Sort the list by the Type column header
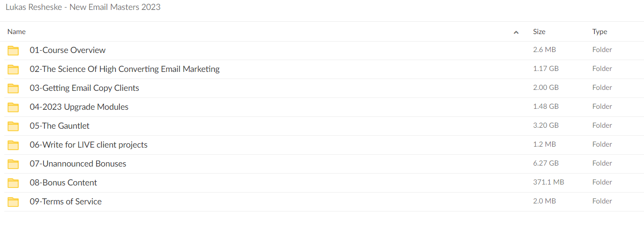This screenshot has width=644, height=229. coord(599,32)
